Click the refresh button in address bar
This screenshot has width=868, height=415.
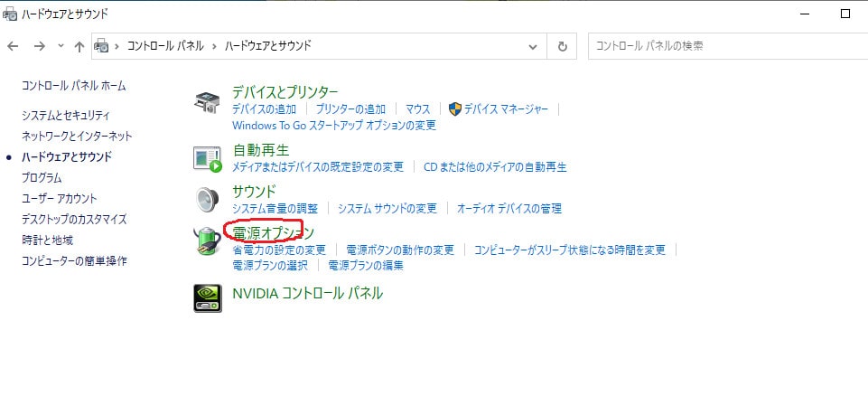(x=563, y=46)
